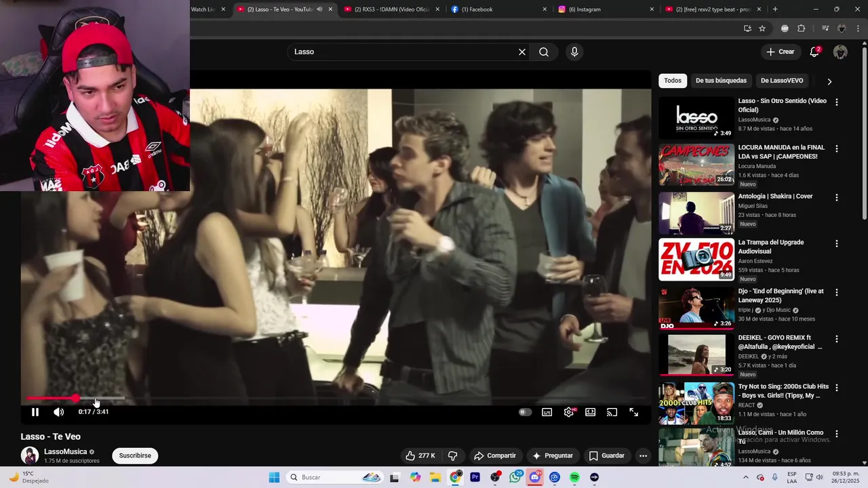Open Chrome media controls icon
This screenshot has height=488, width=868.
click(825, 28)
